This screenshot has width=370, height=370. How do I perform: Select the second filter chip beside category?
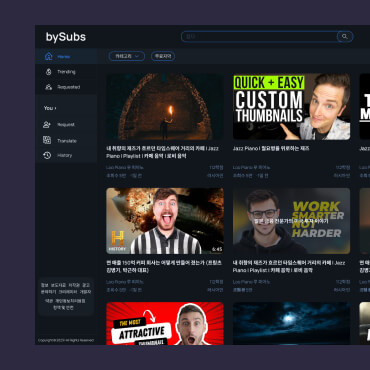(163, 56)
